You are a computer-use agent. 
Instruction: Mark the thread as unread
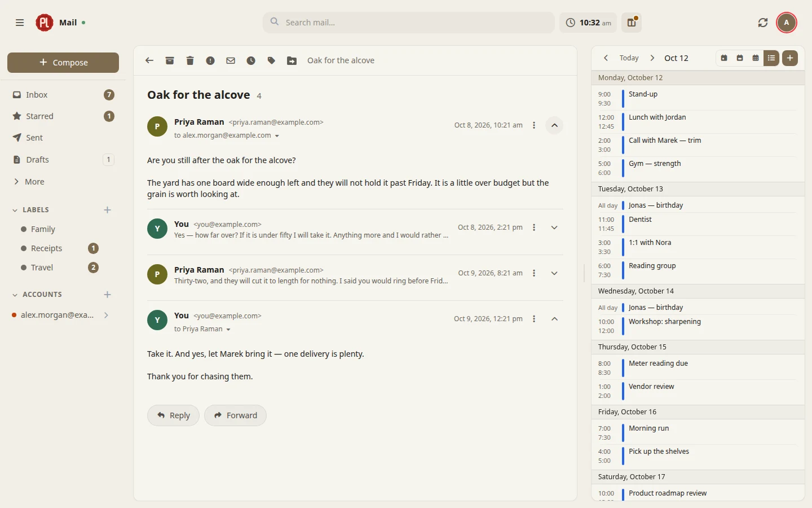click(x=231, y=60)
